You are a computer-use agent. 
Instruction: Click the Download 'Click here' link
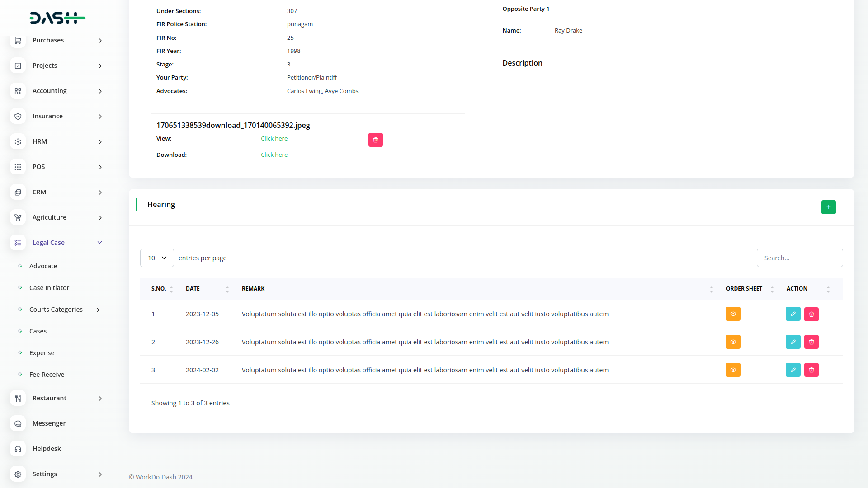tap(274, 155)
